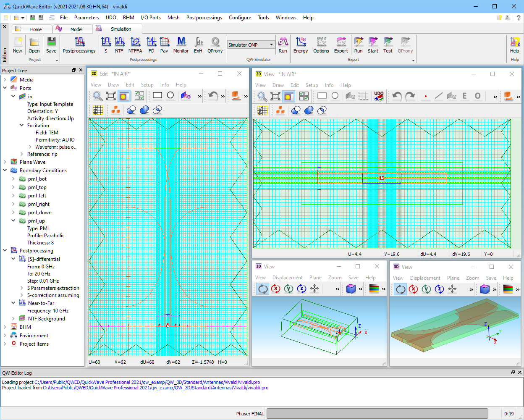
Task: Expand the Media node in Project Tree
Action: [5, 79]
